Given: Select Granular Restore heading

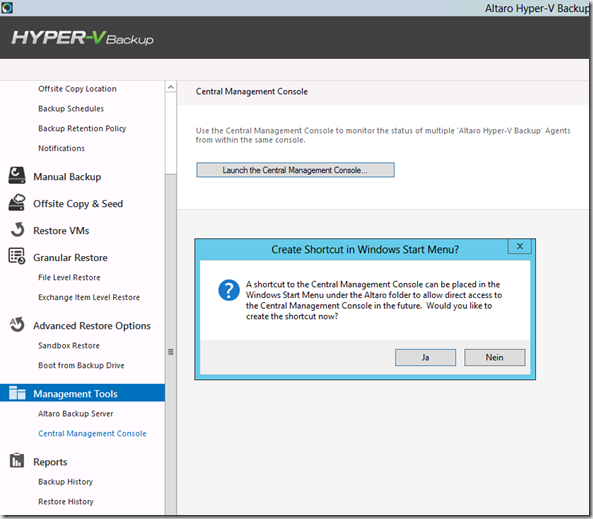Looking at the screenshot, I should click(x=70, y=258).
